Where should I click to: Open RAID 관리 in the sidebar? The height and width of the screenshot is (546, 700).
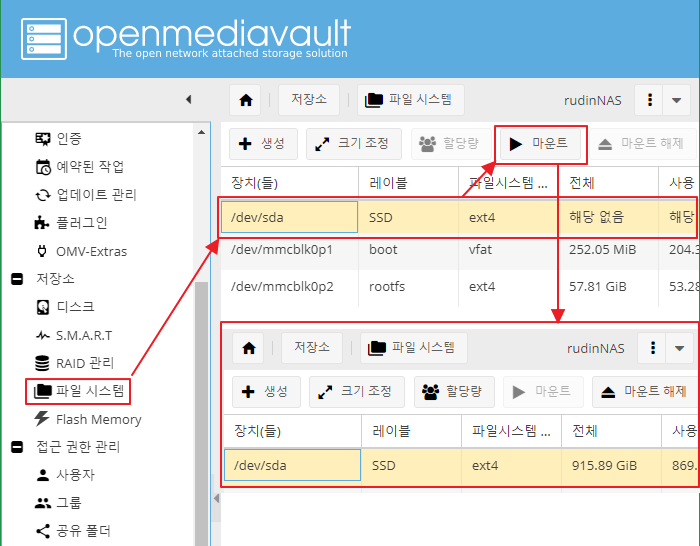click(74, 363)
